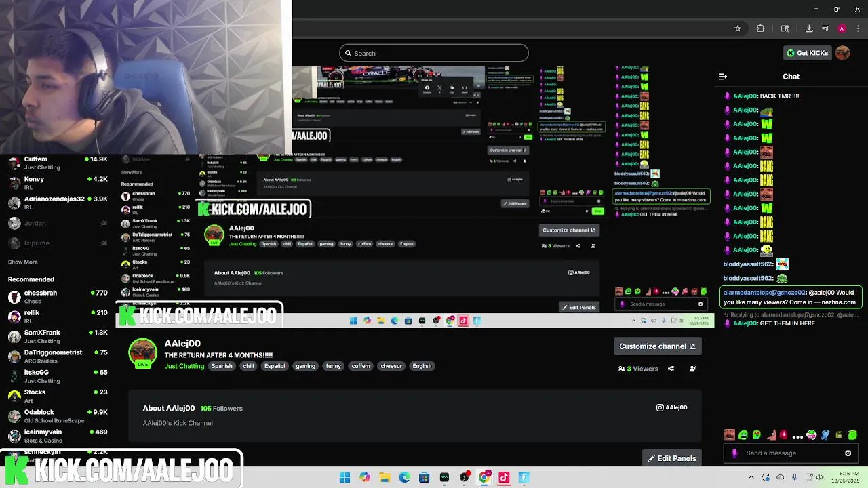Click the user-list icon right of share
Image resolution: width=868 pixels, height=488 pixels.
692,369
